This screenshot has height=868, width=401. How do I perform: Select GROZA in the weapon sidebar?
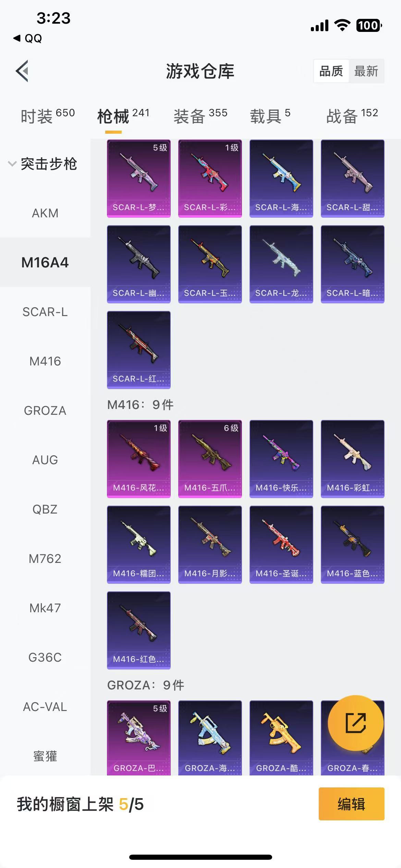pos(45,410)
